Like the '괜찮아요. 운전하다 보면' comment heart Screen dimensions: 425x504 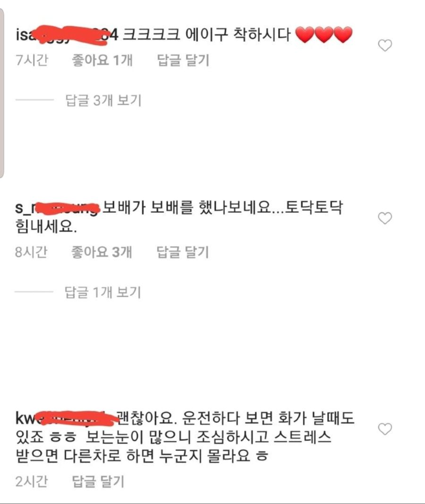click(385, 429)
